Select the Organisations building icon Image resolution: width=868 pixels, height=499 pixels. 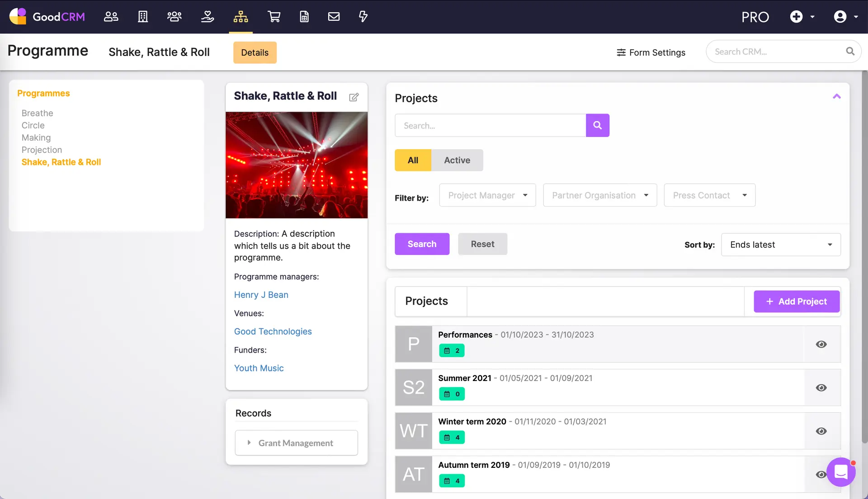pyautogui.click(x=143, y=17)
